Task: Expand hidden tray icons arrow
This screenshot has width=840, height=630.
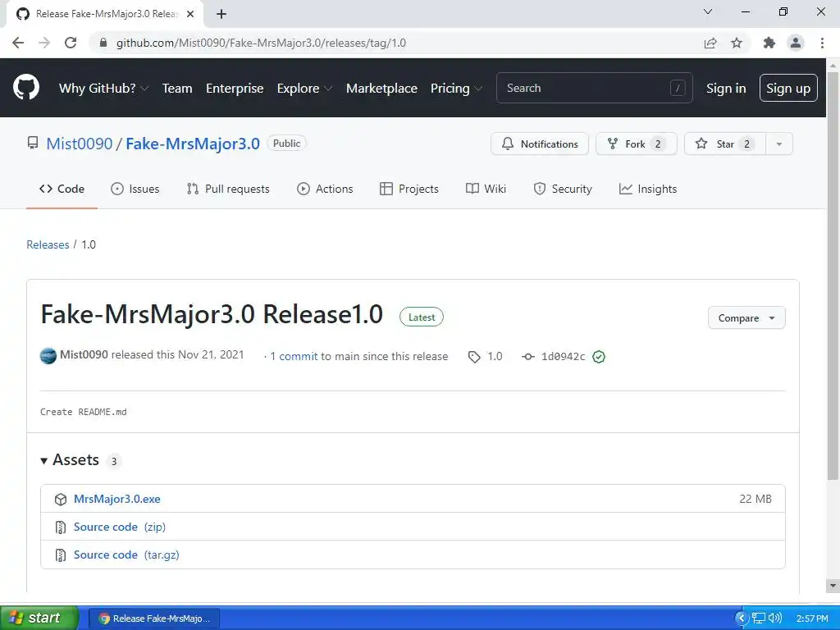Action: click(742, 619)
